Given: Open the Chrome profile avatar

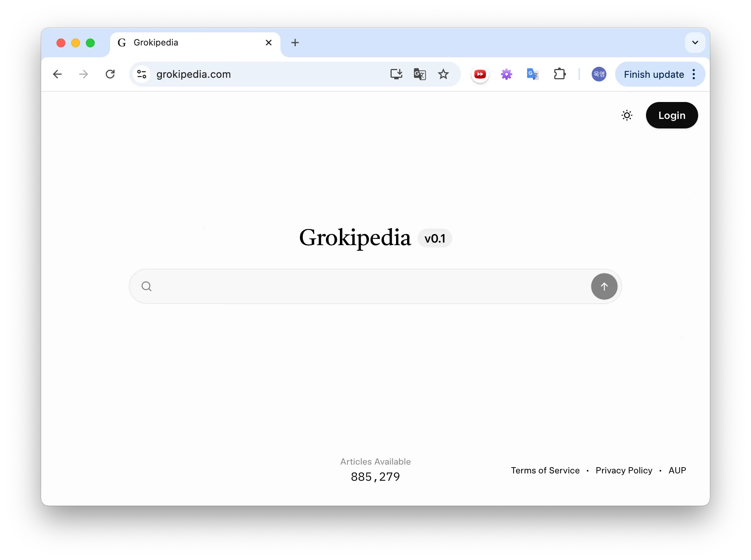Looking at the screenshot, I should (x=599, y=74).
